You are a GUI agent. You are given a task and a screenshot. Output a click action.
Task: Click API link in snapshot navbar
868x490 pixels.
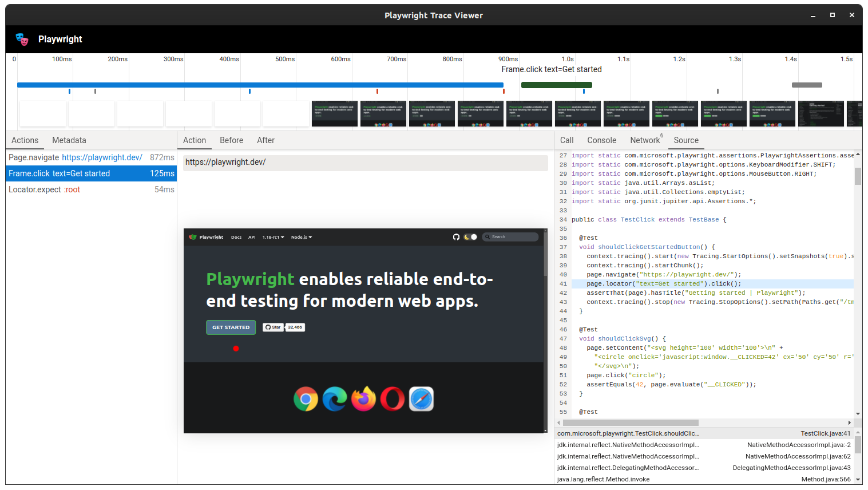[252, 237]
